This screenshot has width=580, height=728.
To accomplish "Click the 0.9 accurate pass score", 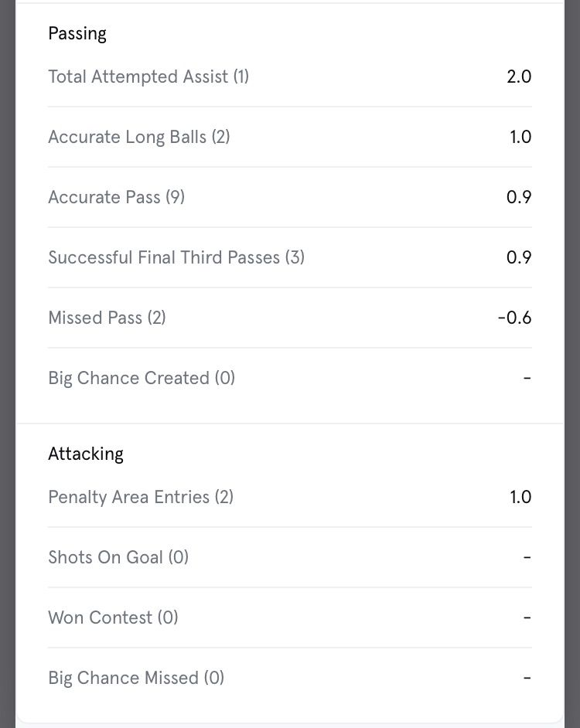I will click(x=519, y=197).
